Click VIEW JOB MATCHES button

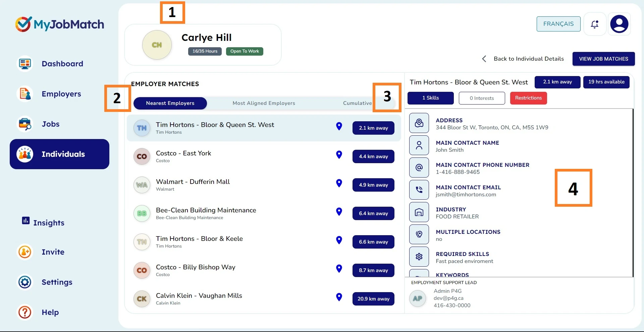pyautogui.click(x=604, y=59)
